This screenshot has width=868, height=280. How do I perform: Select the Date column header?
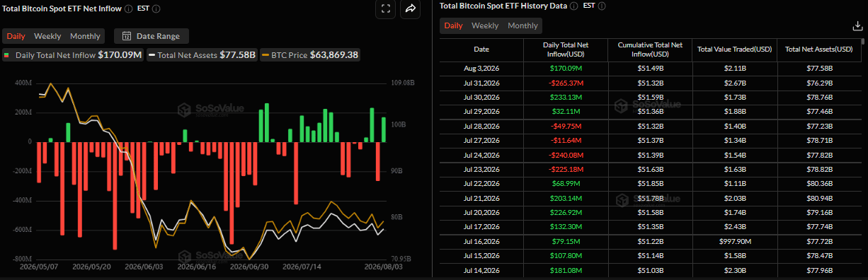pyautogui.click(x=481, y=49)
